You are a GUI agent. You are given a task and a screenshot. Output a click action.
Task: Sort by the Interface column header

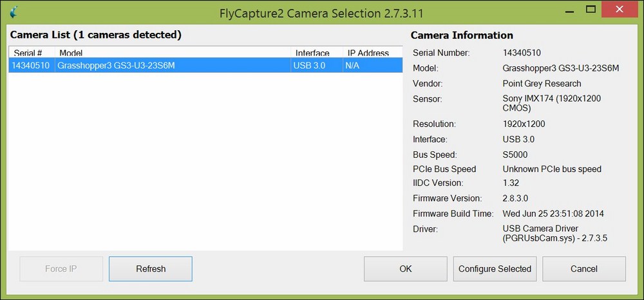312,53
